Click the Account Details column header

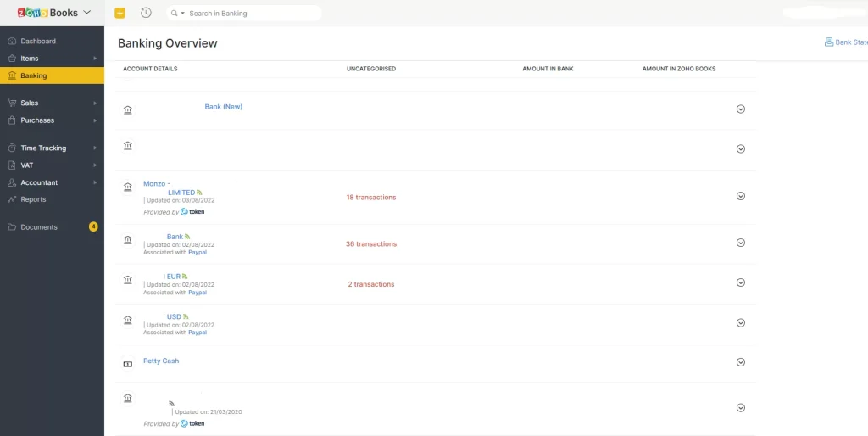point(150,69)
